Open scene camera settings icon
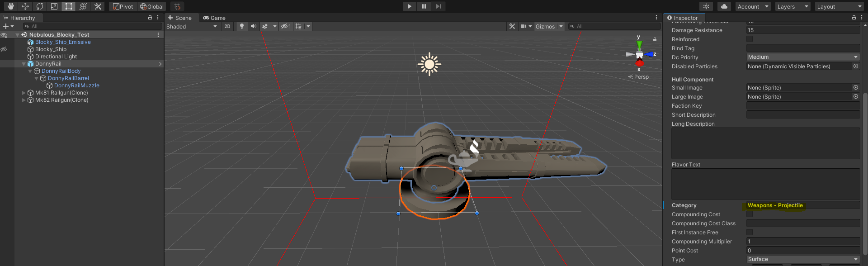The width and height of the screenshot is (868, 266). pyautogui.click(x=523, y=26)
